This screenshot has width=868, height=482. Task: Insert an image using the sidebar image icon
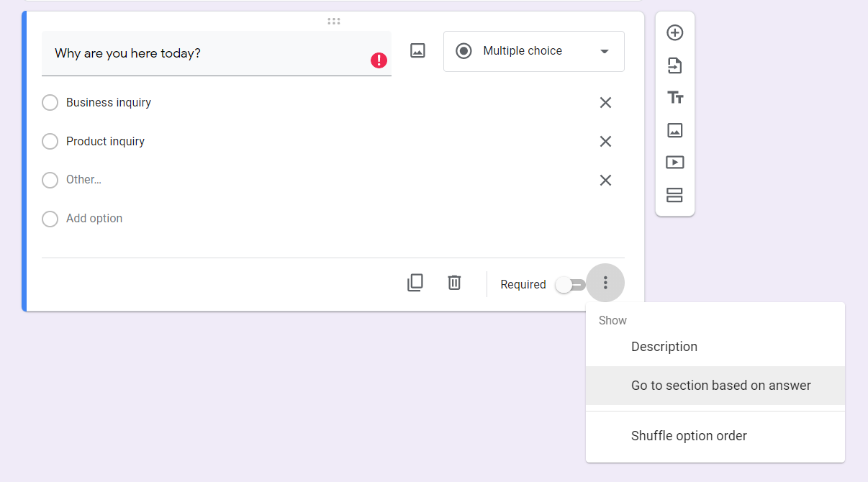click(674, 129)
